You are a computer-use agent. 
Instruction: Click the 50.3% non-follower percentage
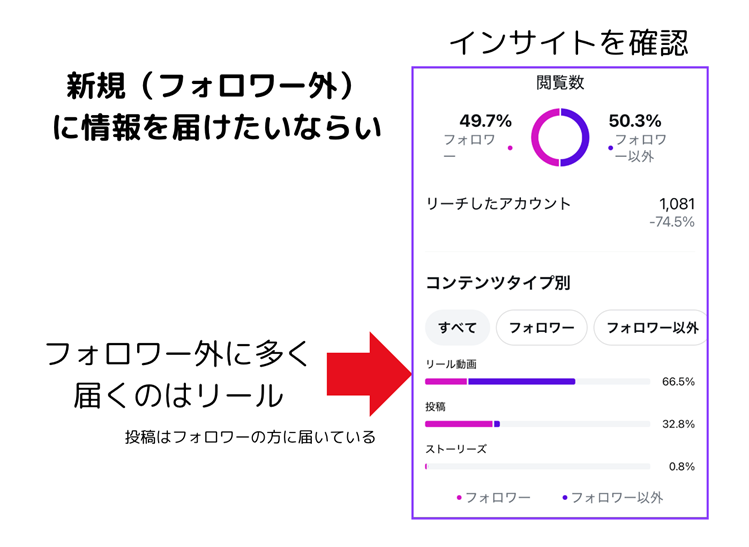click(x=634, y=121)
